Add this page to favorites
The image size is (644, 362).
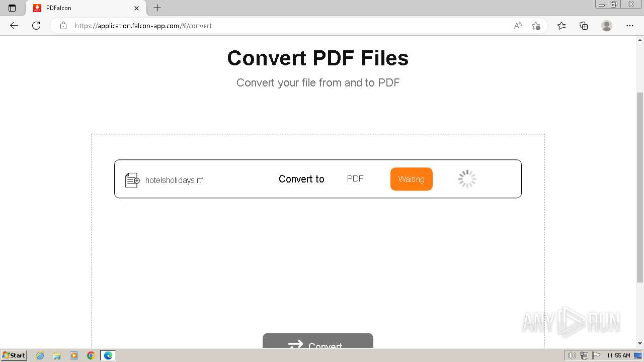click(536, 26)
